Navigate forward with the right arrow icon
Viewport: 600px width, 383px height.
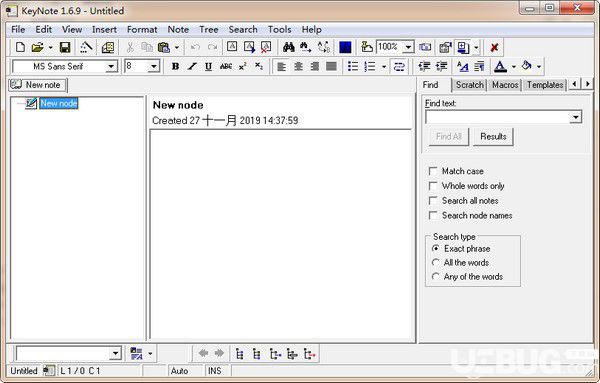point(219,353)
